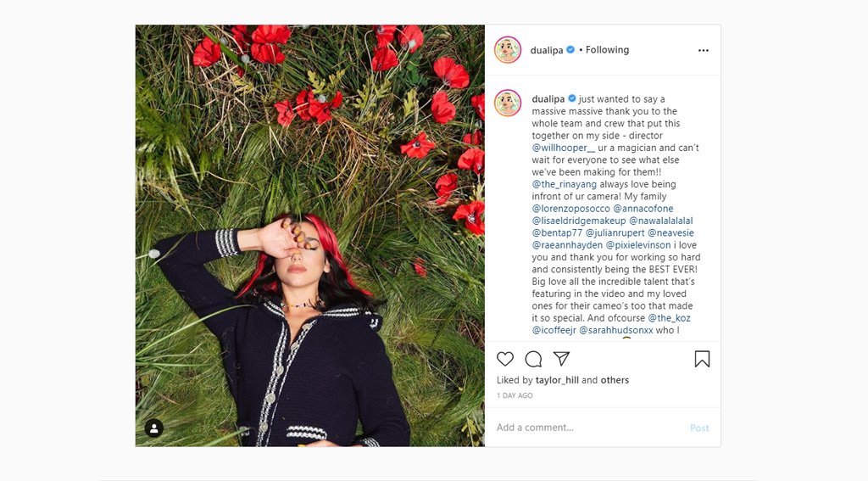
Task: Visit the @the_rinayang mention
Action: pos(565,184)
